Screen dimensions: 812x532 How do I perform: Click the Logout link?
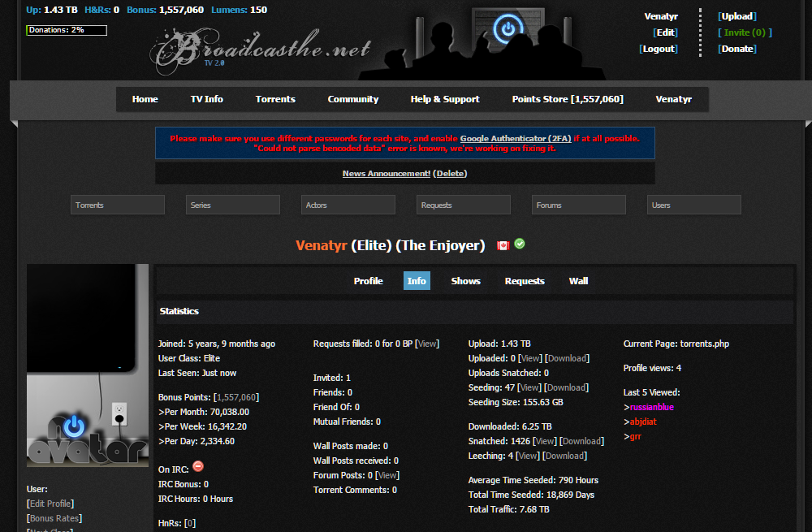(x=659, y=49)
